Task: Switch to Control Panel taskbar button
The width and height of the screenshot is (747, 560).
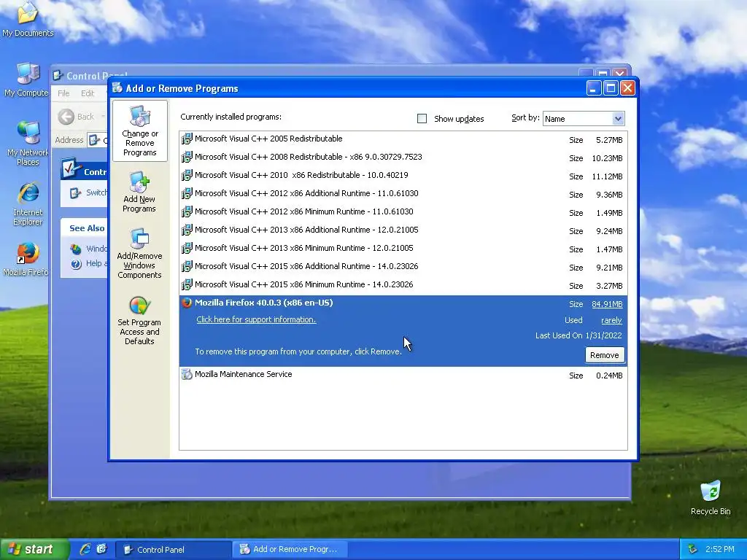Action: point(174,550)
